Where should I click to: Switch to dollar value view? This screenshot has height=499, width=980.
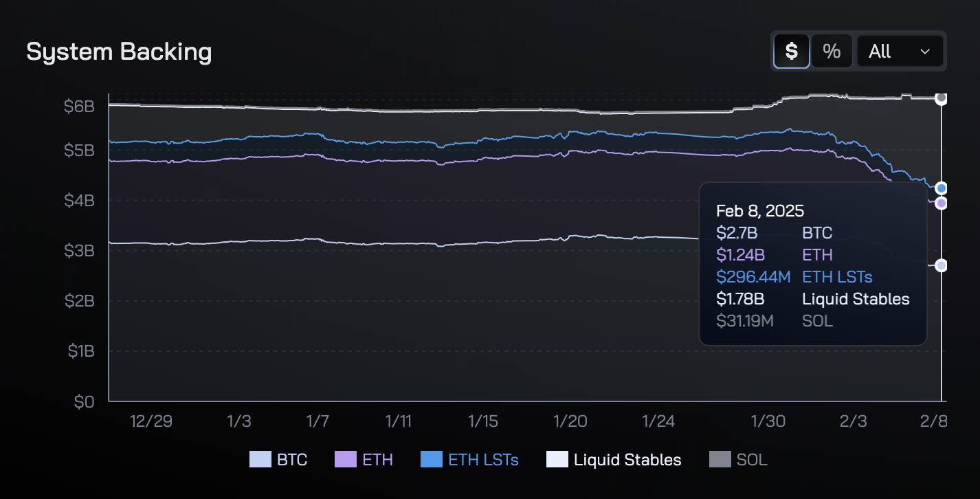pyautogui.click(x=792, y=52)
